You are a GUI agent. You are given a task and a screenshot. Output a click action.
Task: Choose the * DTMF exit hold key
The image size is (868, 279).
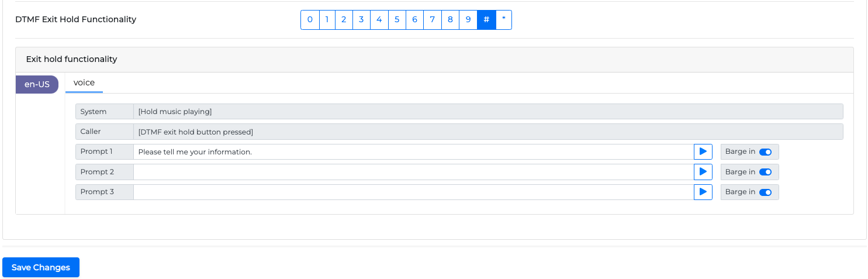[504, 20]
